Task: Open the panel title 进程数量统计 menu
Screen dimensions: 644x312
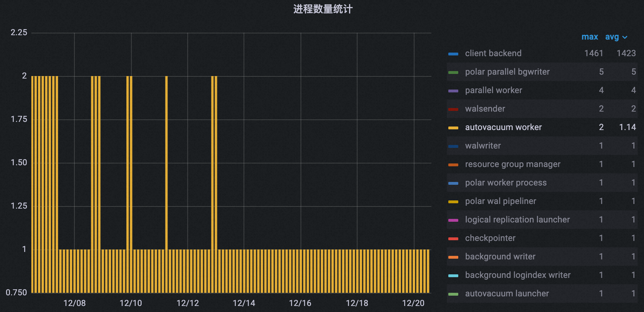Action: pos(323,9)
